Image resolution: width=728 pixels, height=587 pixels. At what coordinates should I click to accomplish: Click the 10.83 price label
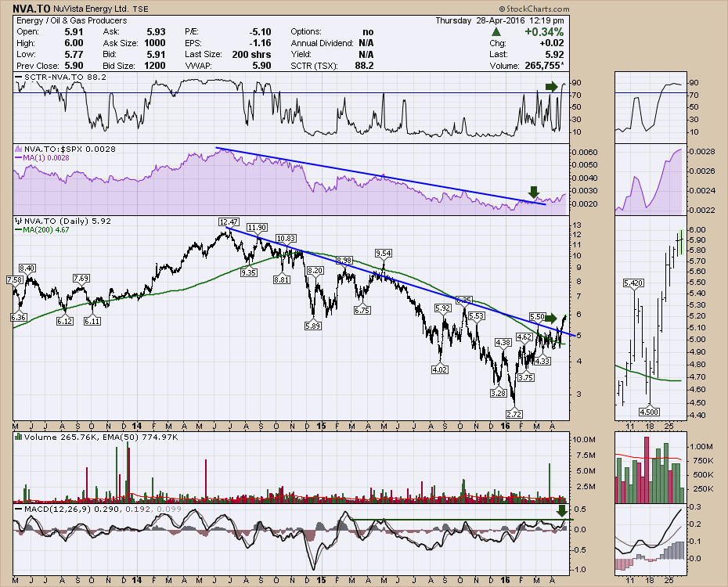286,239
